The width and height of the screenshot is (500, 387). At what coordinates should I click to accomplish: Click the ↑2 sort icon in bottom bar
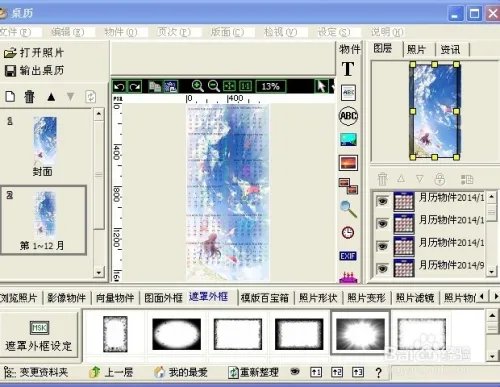tap(337, 372)
